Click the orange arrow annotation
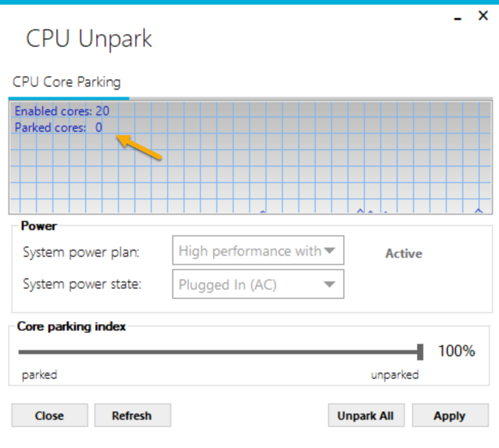499x448 pixels. (x=139, y=148)
